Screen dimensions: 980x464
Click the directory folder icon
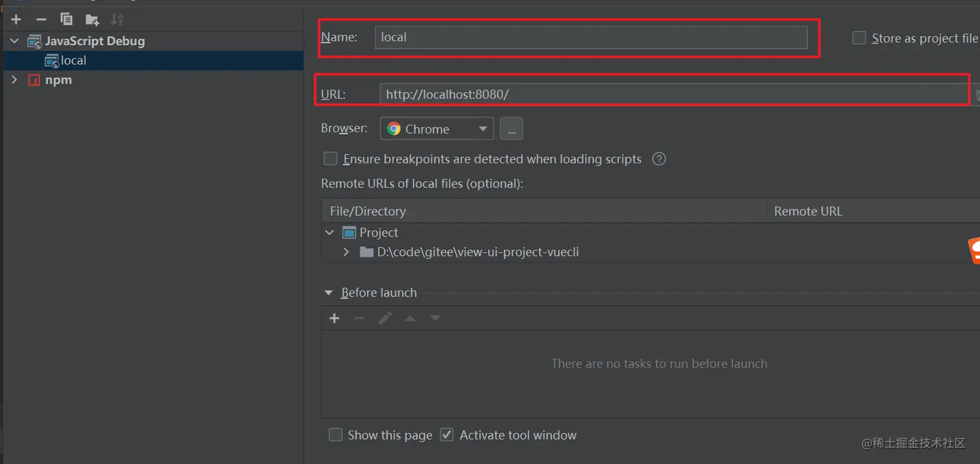click(366, 252)
